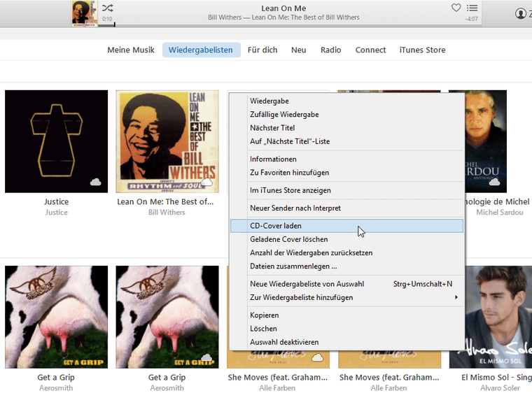
Task: Go to the Neu tab
Action: pos(299,50)
